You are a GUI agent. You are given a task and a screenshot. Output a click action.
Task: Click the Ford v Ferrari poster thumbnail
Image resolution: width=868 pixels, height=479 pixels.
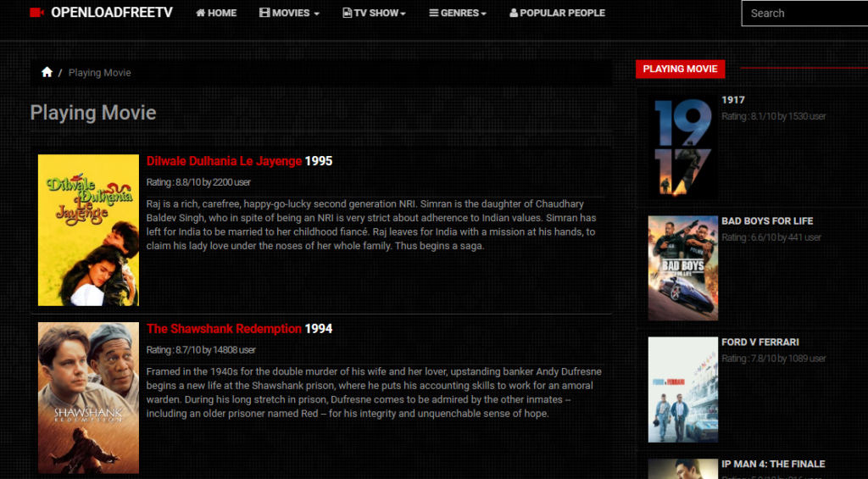click(683, 390)
